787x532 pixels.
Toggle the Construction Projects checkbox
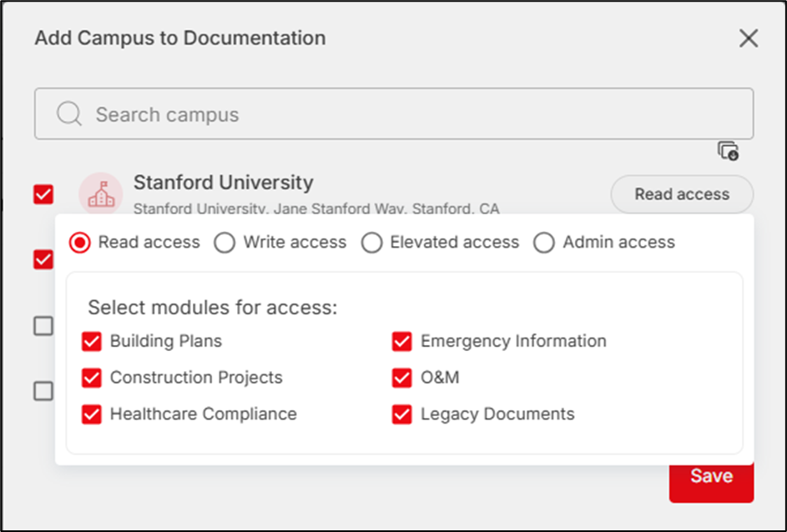pyautogui.click(x=92, y=378)
